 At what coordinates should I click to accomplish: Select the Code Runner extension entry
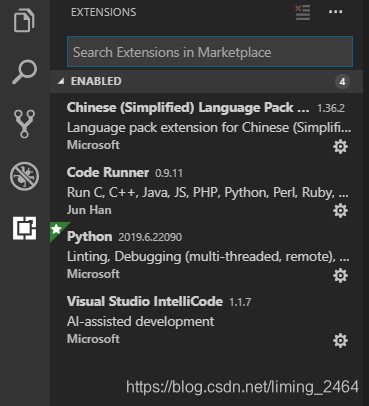(x=206, y=191)
